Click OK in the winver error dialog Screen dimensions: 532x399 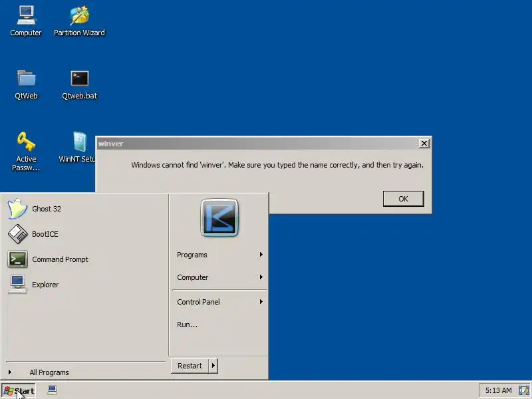pos(404,199)
